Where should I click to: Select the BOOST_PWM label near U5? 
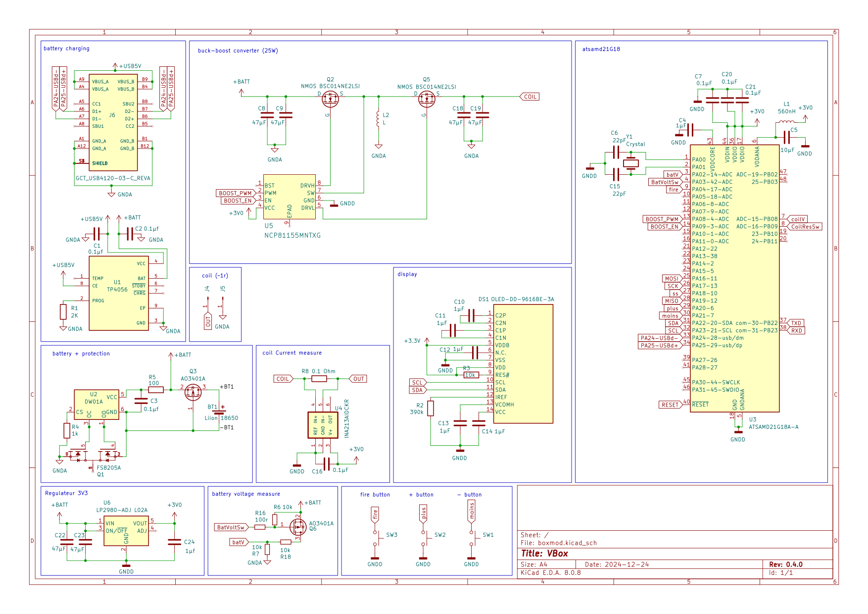[x=235, y=193]
